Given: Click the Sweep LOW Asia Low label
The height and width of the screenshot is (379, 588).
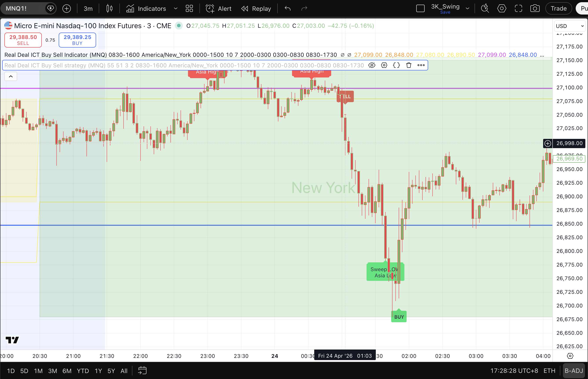Looking at the screenshot, I should [385, 272].
